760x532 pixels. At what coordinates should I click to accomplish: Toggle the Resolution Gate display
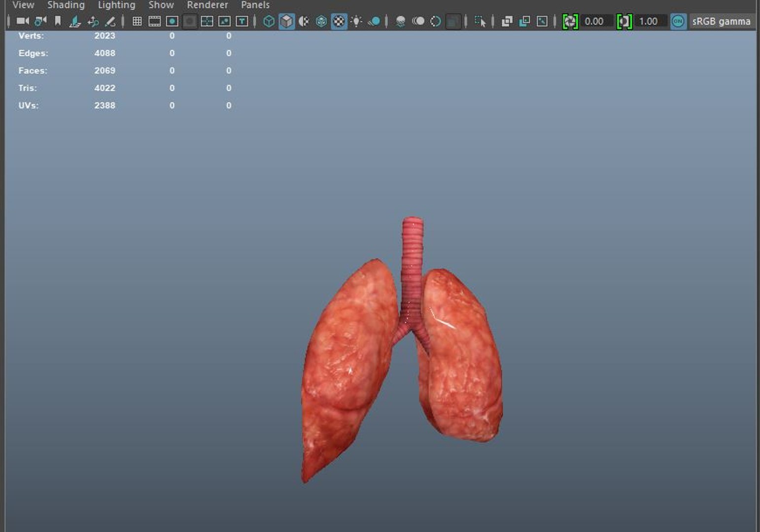click(x=172, y=21)
